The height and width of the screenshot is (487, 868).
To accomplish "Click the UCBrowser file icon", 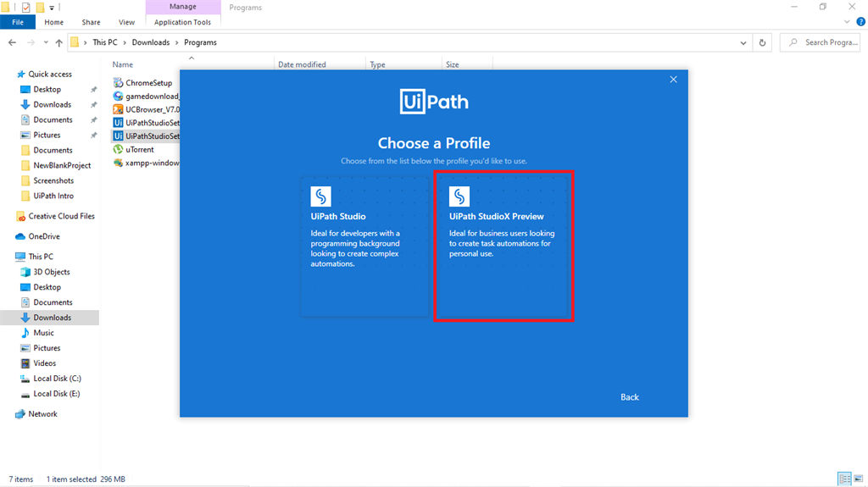I will click(x=118, y=109).
